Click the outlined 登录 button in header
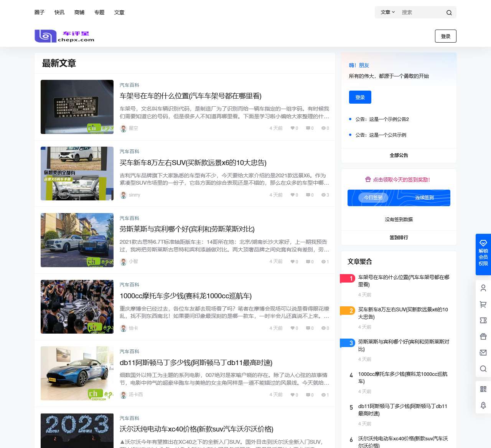491x448 pixels. coord(446,36)
